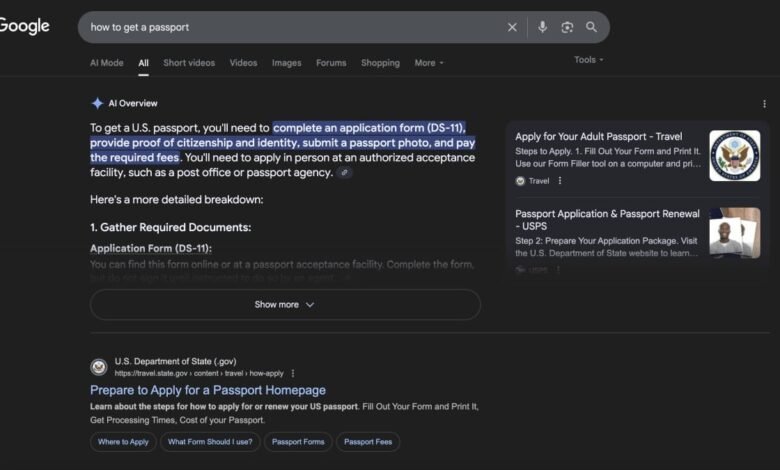This screenshot has height=470, width=780.
Task: Submit search with the magnifying glass icon
Action: pyautogui.click(x=591, y=27)
